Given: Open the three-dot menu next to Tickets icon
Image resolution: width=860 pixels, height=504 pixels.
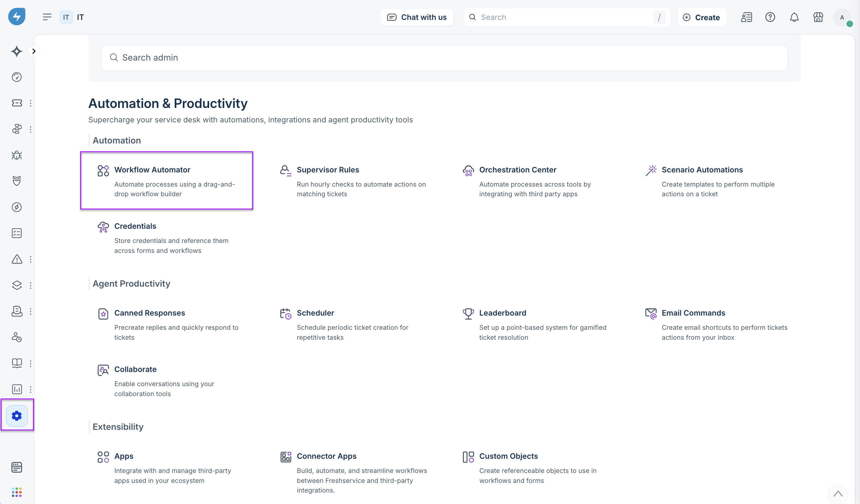Looking at the screenshot, I should (31, 103).
